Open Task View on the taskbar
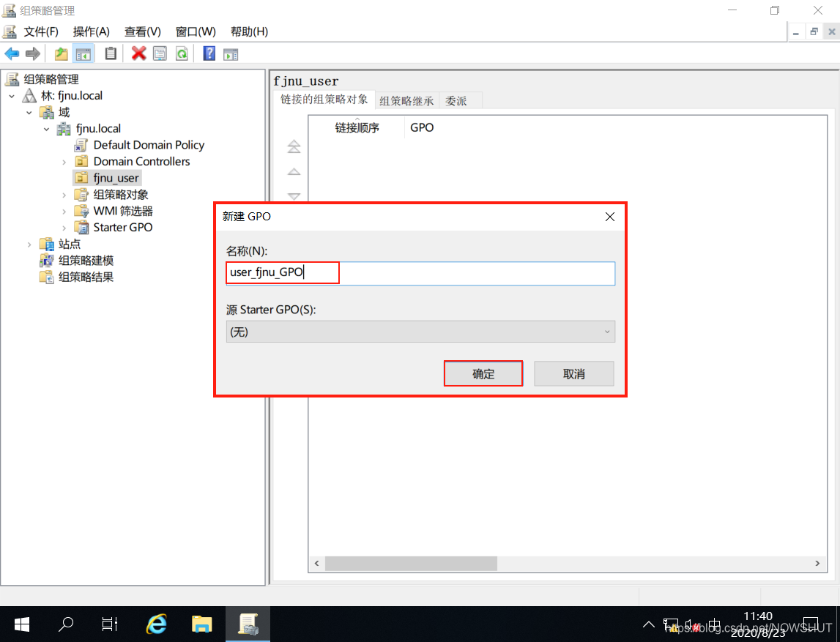 tap(110, 624)
